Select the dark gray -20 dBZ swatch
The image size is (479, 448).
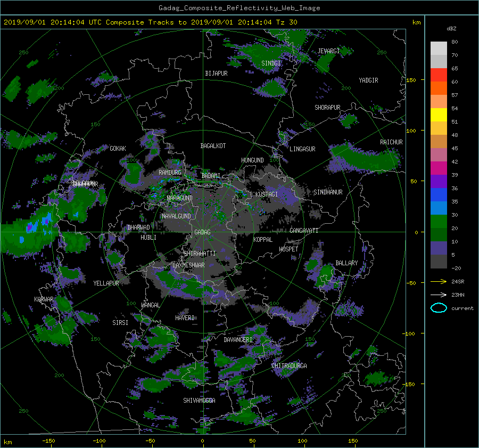pos(439,261)
